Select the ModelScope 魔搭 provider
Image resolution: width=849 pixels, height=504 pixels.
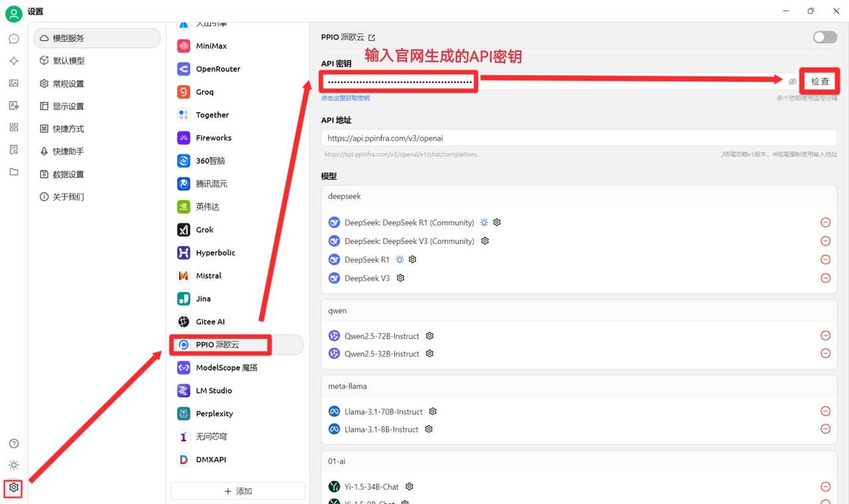point(237,368)
